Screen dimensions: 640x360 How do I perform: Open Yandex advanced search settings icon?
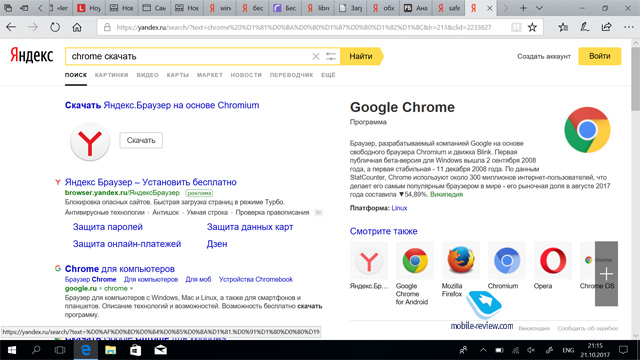point(331,56)
